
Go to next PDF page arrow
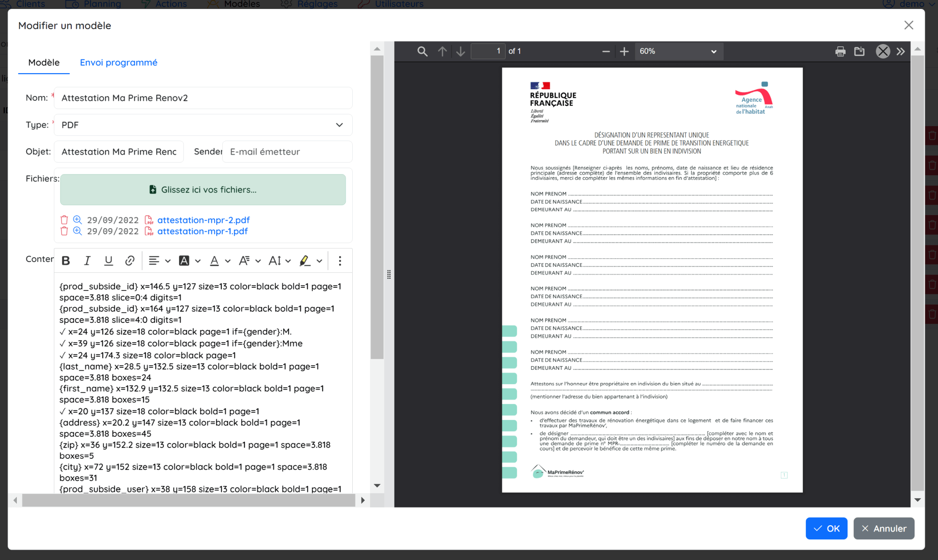pos(461,52)
